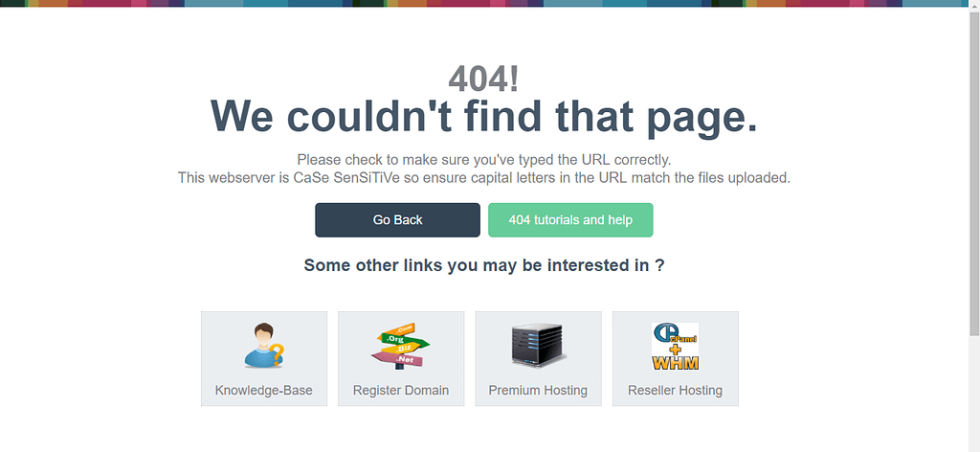Follow the Knowledge-Base text label
This screenshot has width=980, height=452.
pos(263,391)
